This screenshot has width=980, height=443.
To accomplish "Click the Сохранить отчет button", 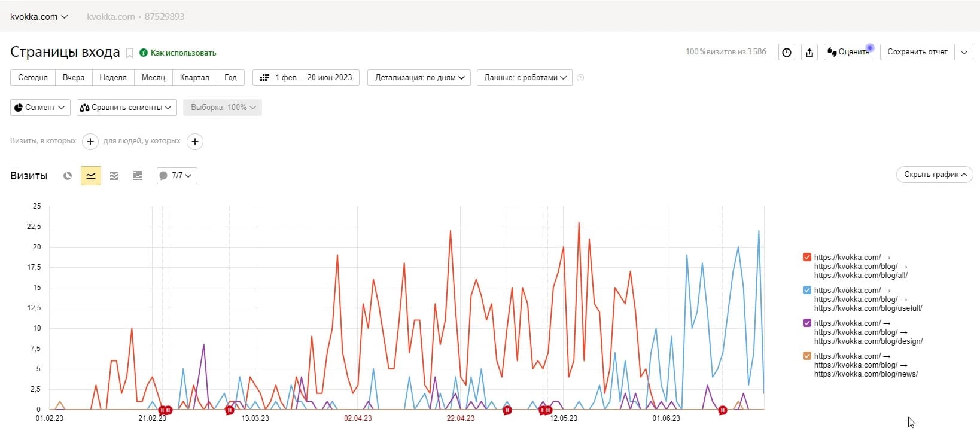I will click(x=917, y=52).
